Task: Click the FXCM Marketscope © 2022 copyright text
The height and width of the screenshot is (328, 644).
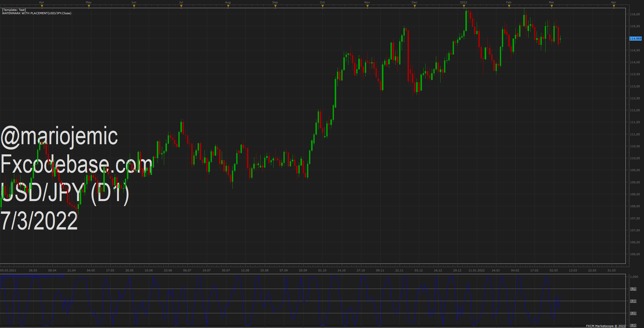Action: coord(606,326)
